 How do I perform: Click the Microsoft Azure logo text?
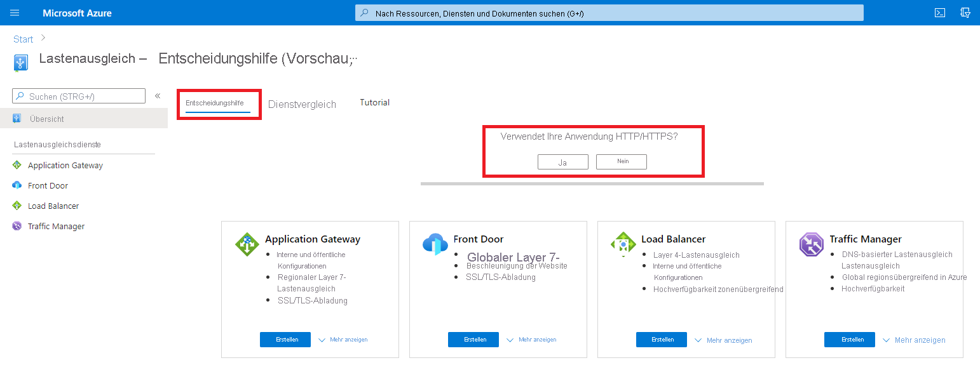77,13
